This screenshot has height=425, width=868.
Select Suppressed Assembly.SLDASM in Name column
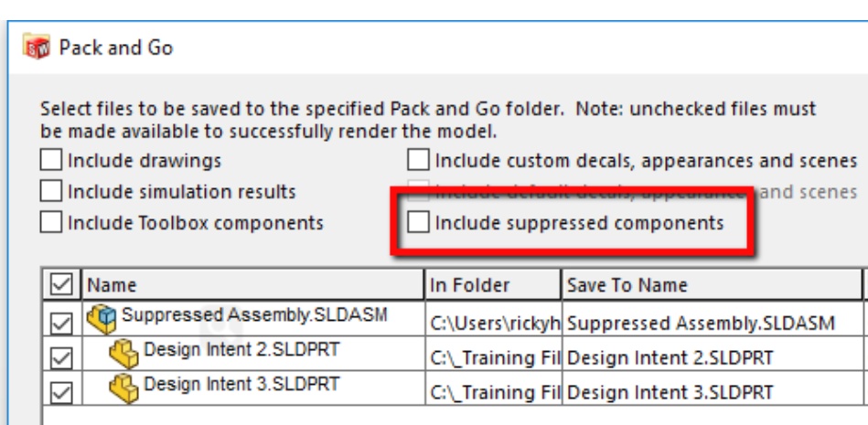click(x=254, y=314)
